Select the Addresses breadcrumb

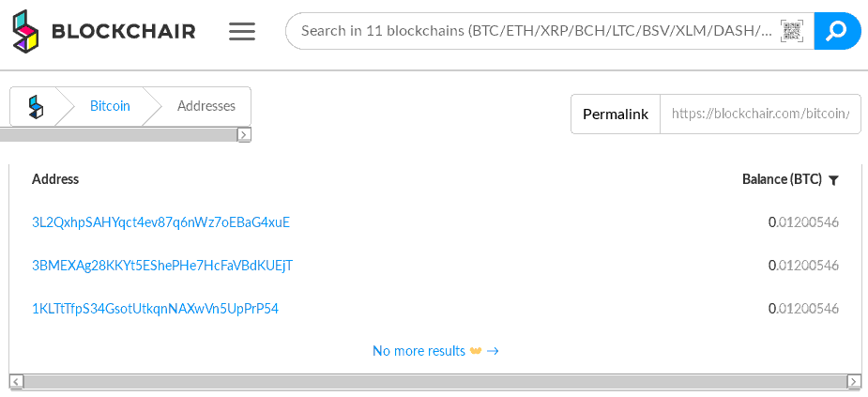tap(206, 106)
